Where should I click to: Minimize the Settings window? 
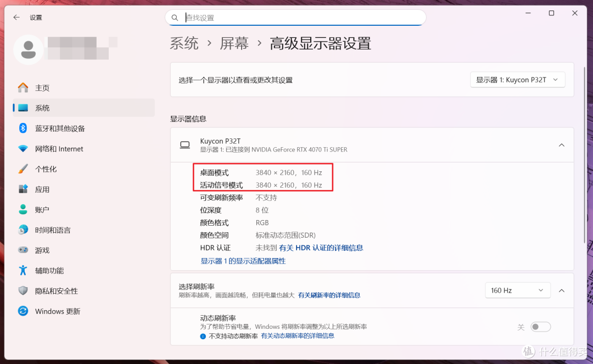point(528,13)
